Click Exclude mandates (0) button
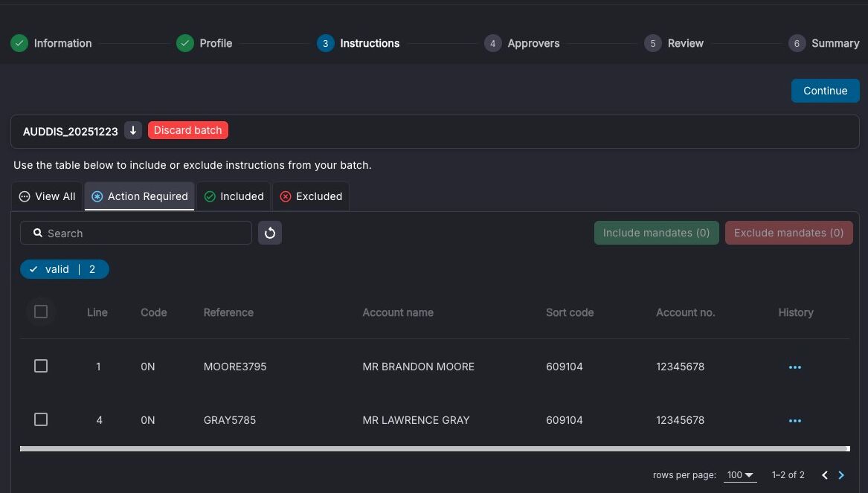 point(789,233)
